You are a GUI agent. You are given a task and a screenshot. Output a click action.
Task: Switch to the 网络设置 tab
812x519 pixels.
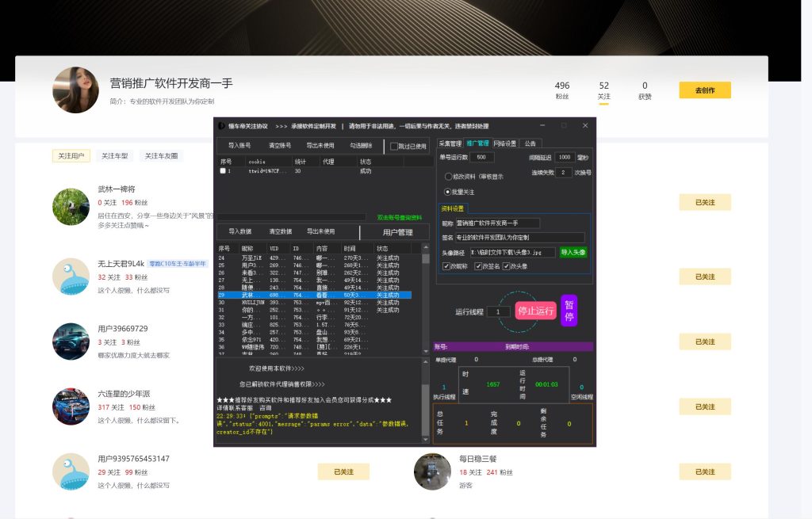[504, 143]
